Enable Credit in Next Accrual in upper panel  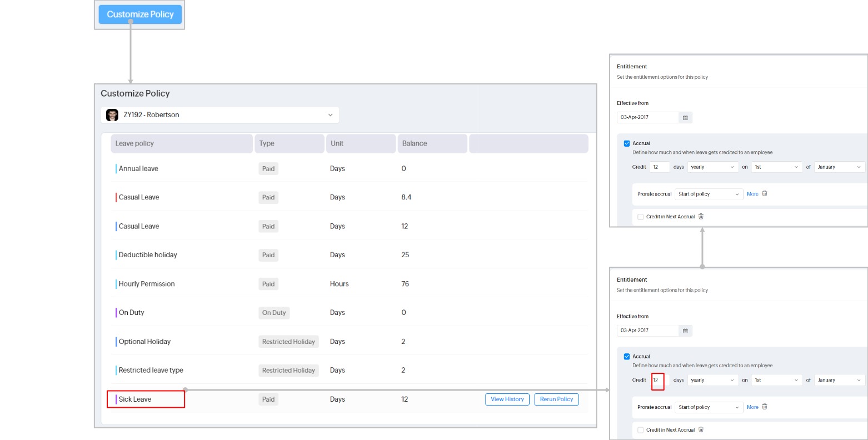click(x=641, y=217)
